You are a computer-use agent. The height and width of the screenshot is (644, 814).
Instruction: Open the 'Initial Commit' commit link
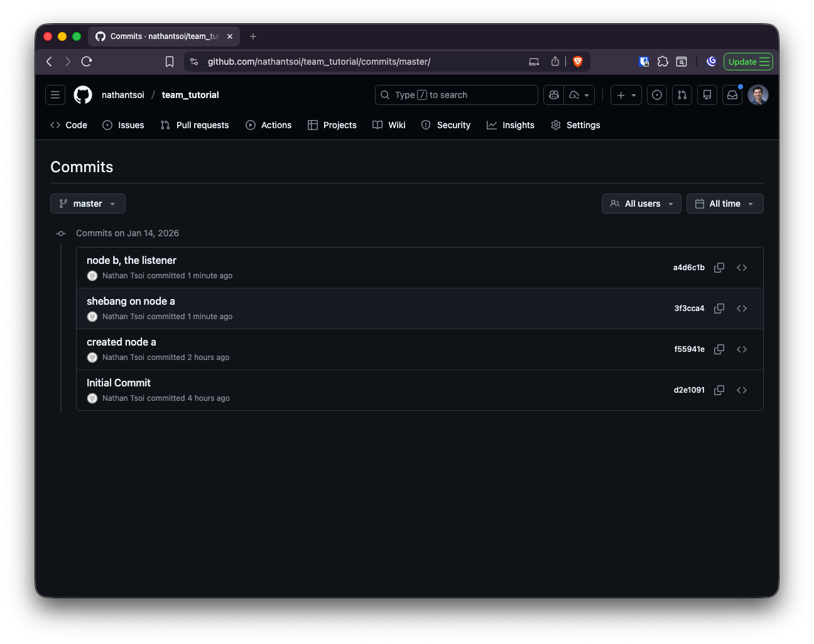tap(119, 383)
